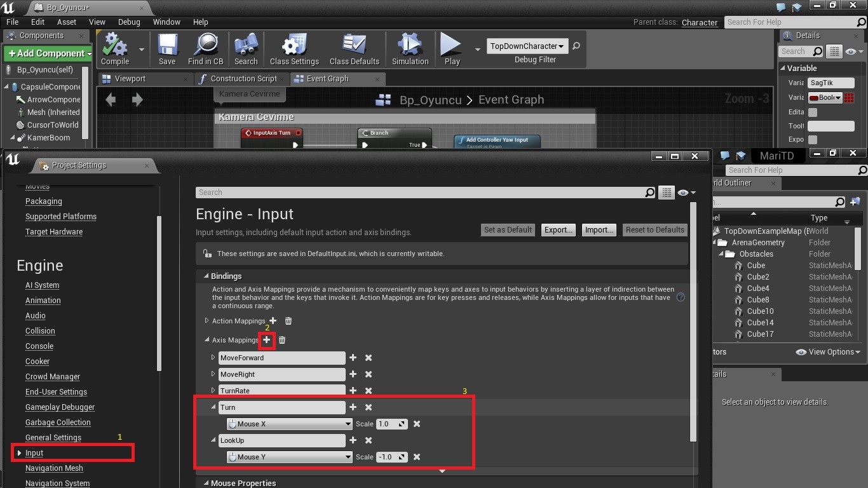The height and width of the screenshot is (488, 868).
Task: Open Class Defaults
Action: tap(354, 50)
